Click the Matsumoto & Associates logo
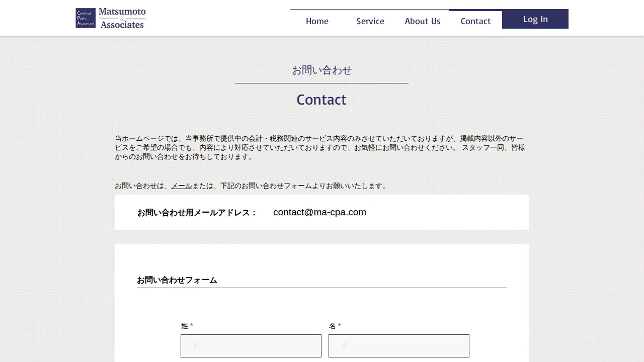 [111, 18]
